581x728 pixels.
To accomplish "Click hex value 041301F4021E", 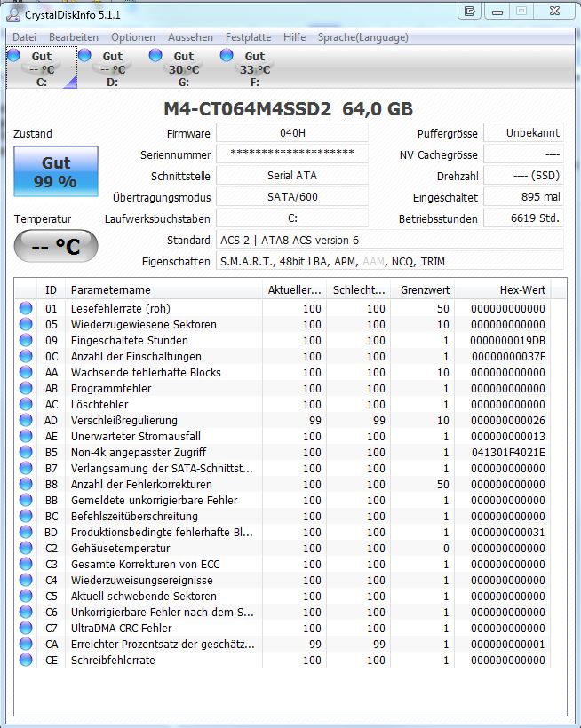I will [x=508, y=452].
